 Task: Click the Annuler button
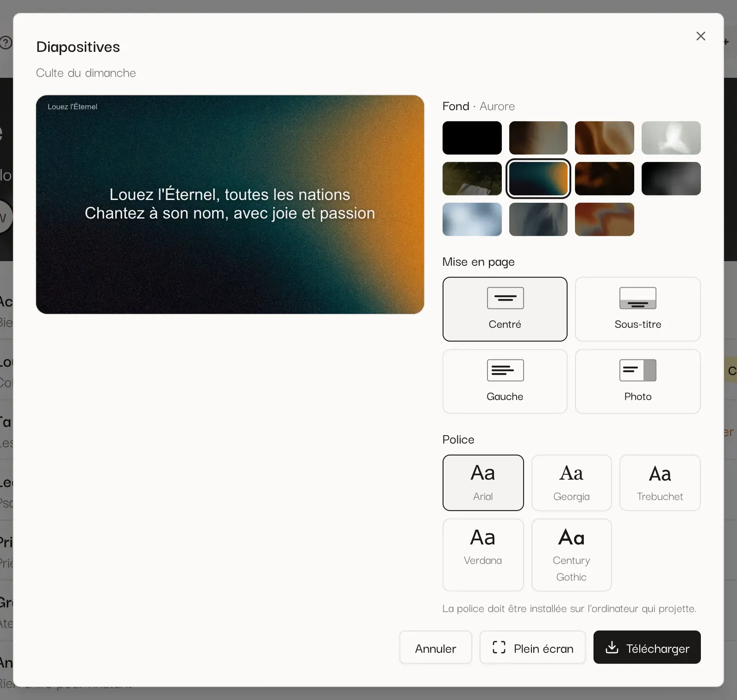click(x=436, y=647)
